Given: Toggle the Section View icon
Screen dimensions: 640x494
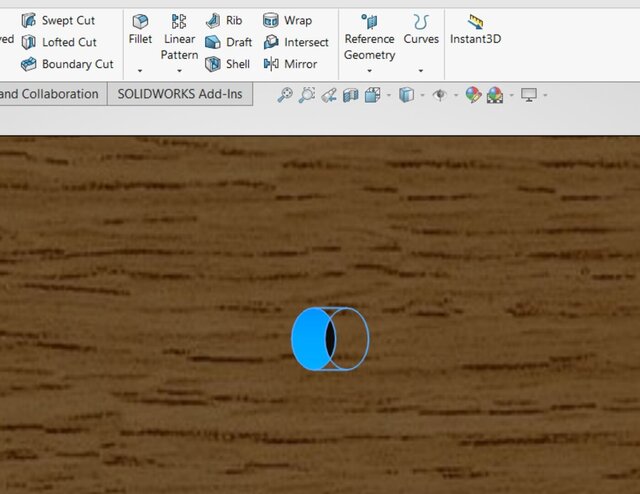Looking at the screenshot, I should 350,95.
